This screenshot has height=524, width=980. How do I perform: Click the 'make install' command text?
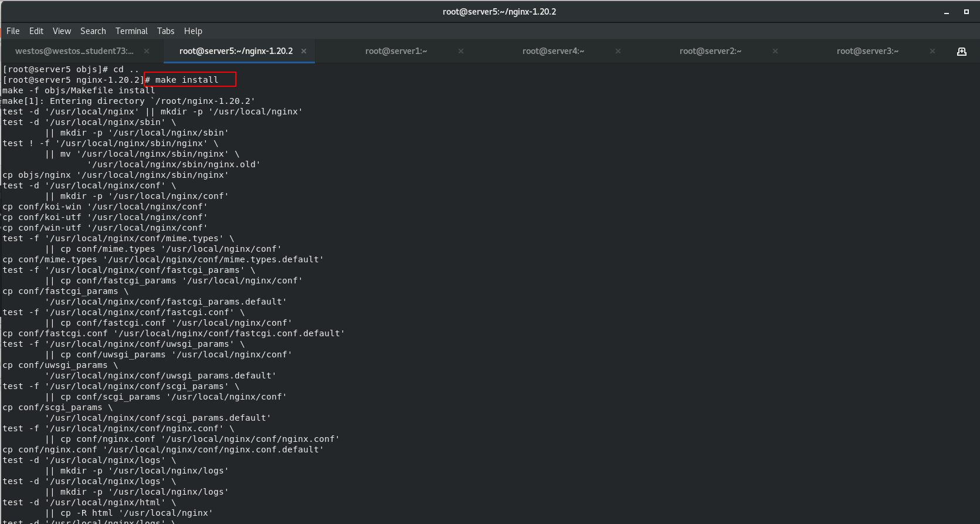click(x=186, y=80)
